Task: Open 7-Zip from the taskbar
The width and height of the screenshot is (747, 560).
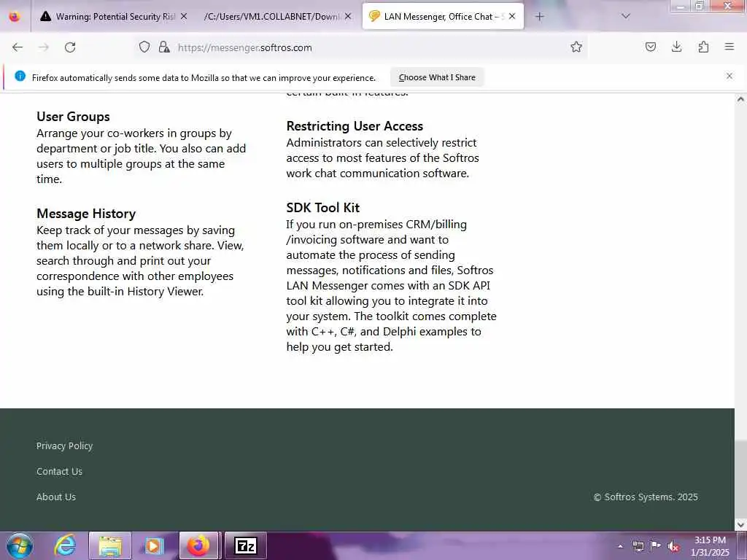Action: pos(246,545)
